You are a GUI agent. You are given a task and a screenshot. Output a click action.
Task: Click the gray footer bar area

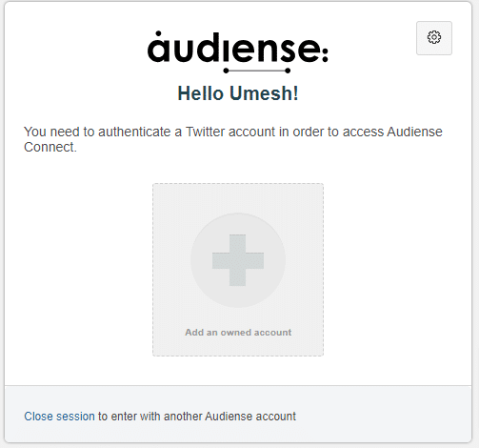click(238, 414)
